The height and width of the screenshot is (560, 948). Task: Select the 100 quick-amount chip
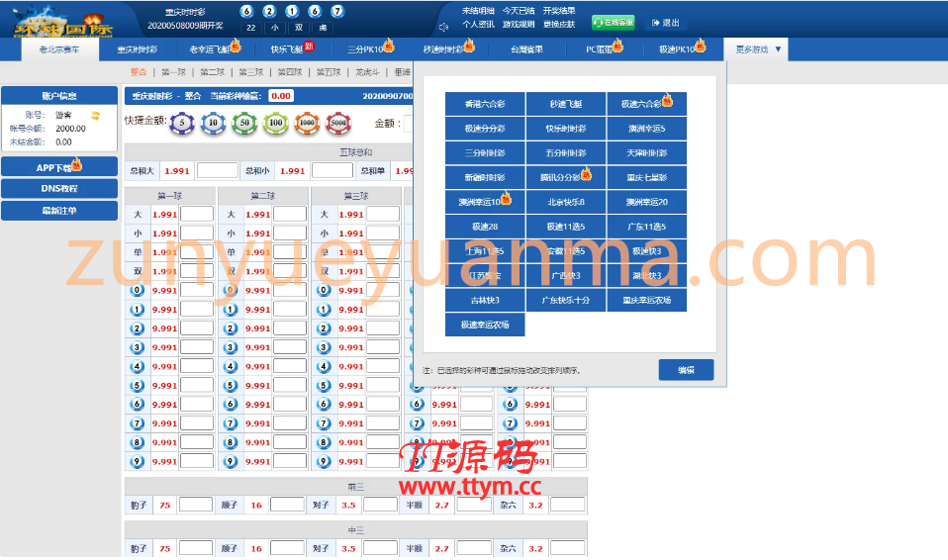coord(276,123)
